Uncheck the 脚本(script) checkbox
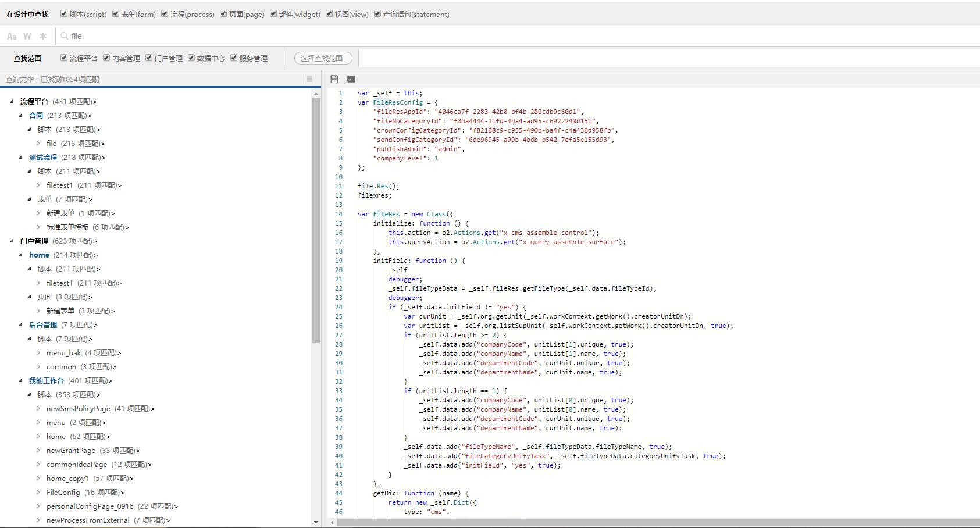Viewport: 980px width, 528px height. pos(64,14)
